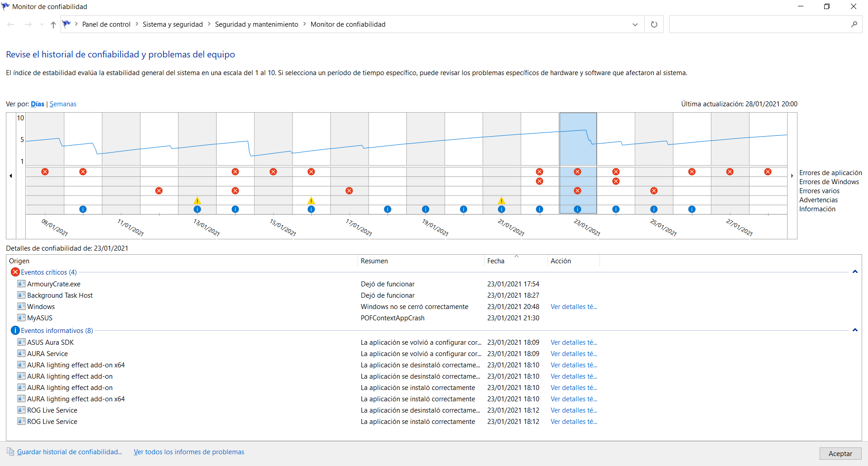868x466 pixels.
Task: Click the back navigation arrow
Action: point(11,25)
